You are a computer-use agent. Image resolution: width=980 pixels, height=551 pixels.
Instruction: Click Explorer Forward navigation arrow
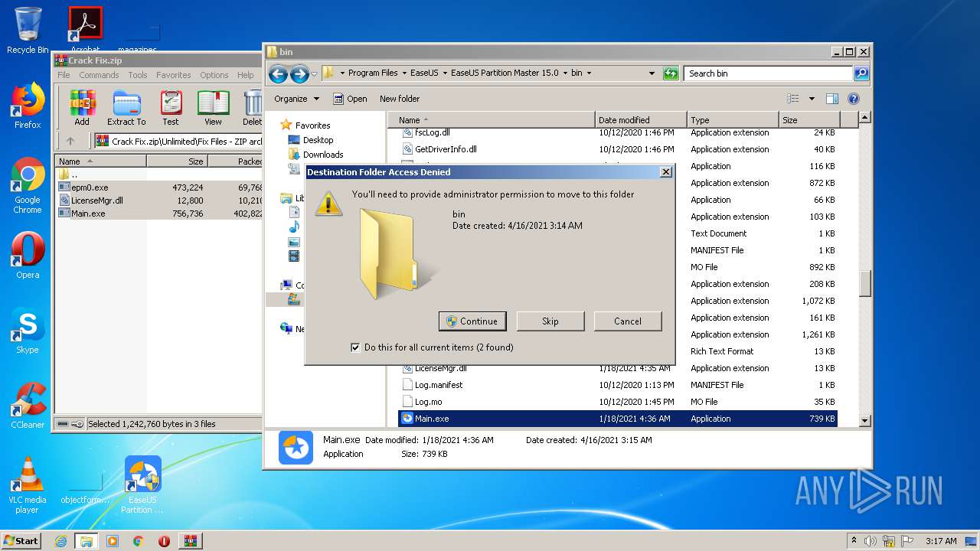pos(299,73)
